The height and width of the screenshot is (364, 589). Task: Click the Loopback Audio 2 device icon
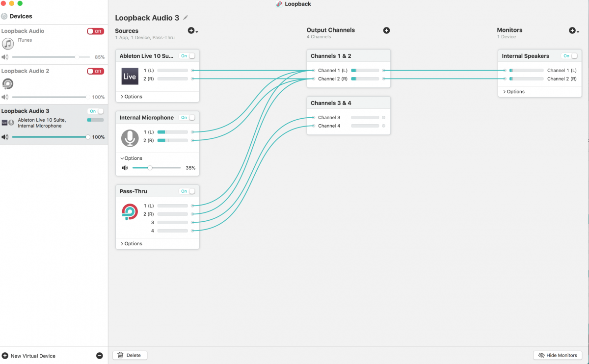7,84
